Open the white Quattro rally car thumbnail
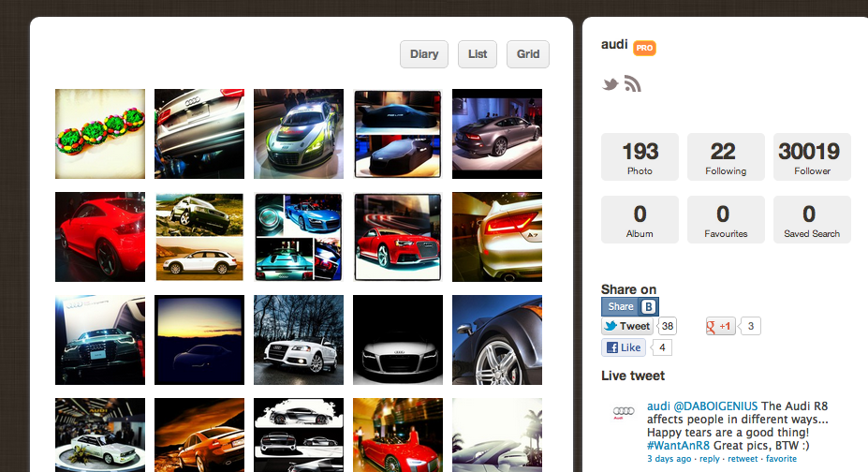This screenshot has height=472, width=868. (100, 435)
